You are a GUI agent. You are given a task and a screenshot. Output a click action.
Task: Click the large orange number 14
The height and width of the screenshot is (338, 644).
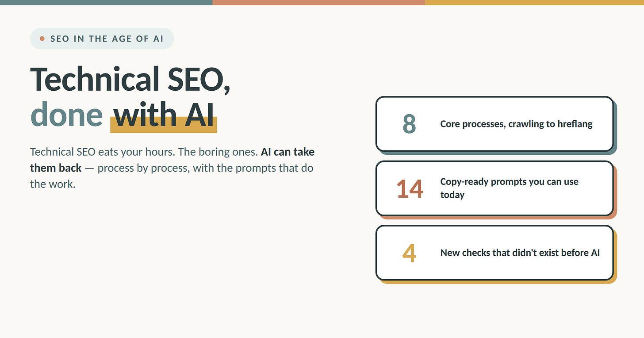[x=410, y=189]
